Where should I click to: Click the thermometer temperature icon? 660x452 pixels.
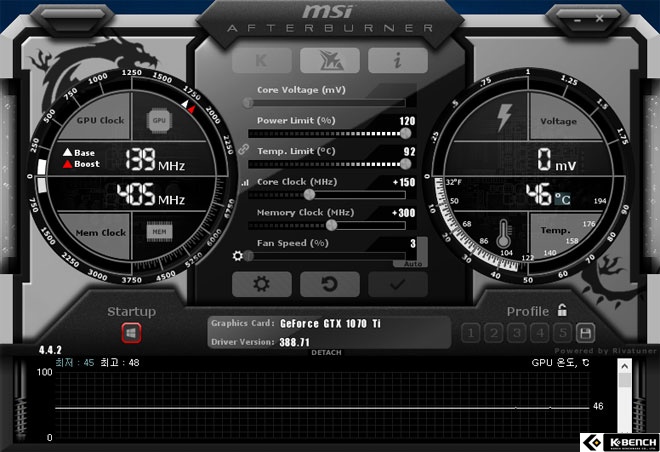click(x=504, y=233)
